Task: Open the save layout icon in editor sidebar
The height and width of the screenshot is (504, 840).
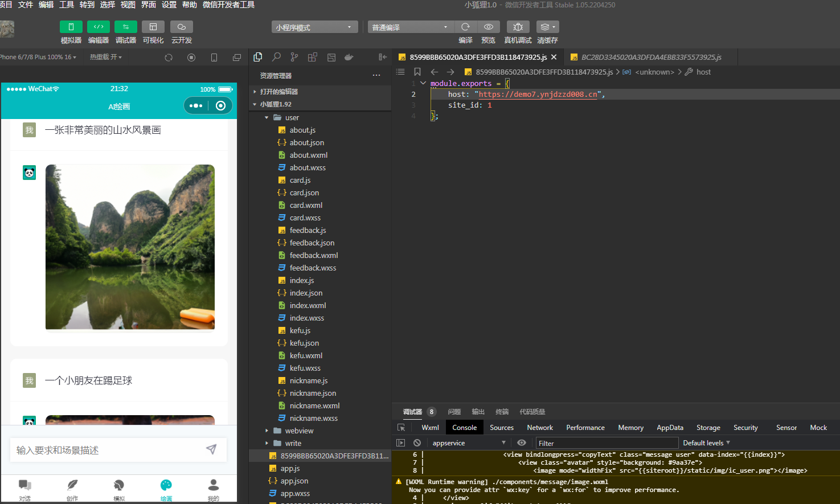Action: pyautogui.click(x=331, y=57)
